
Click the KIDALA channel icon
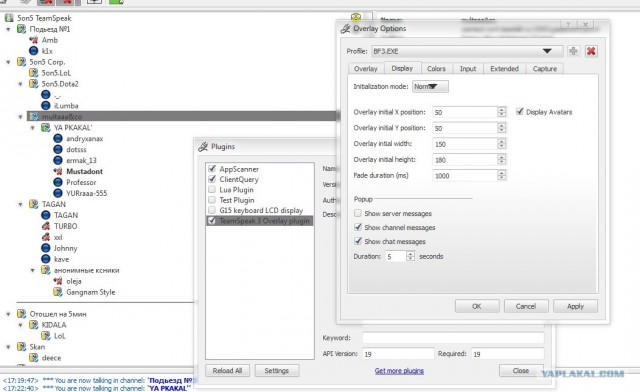pos(34,325)
